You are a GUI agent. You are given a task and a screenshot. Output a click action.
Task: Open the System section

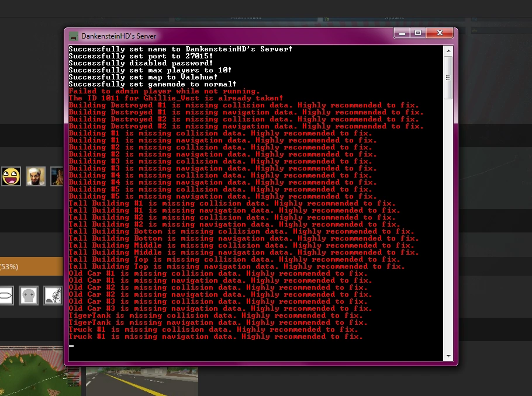tap(394, 18)
